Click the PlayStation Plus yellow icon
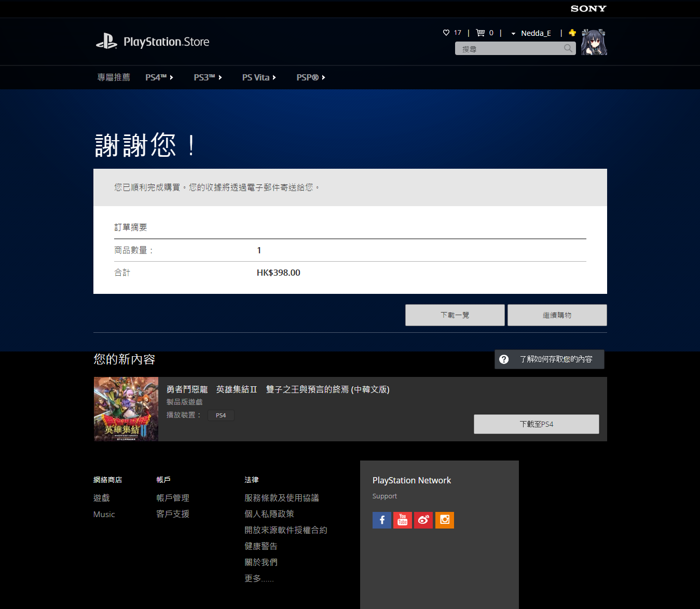The image size is (700, 609). pos(572,33)
